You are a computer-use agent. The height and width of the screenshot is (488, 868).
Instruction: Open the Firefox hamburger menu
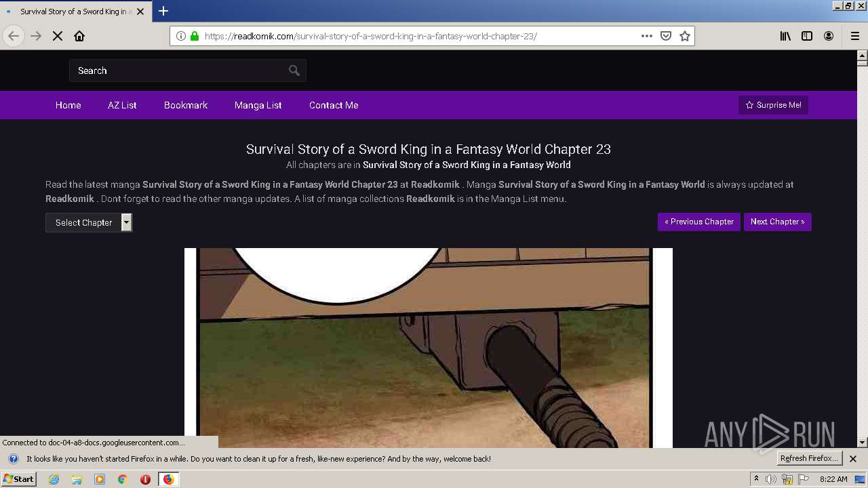click(x=854, y=36)
